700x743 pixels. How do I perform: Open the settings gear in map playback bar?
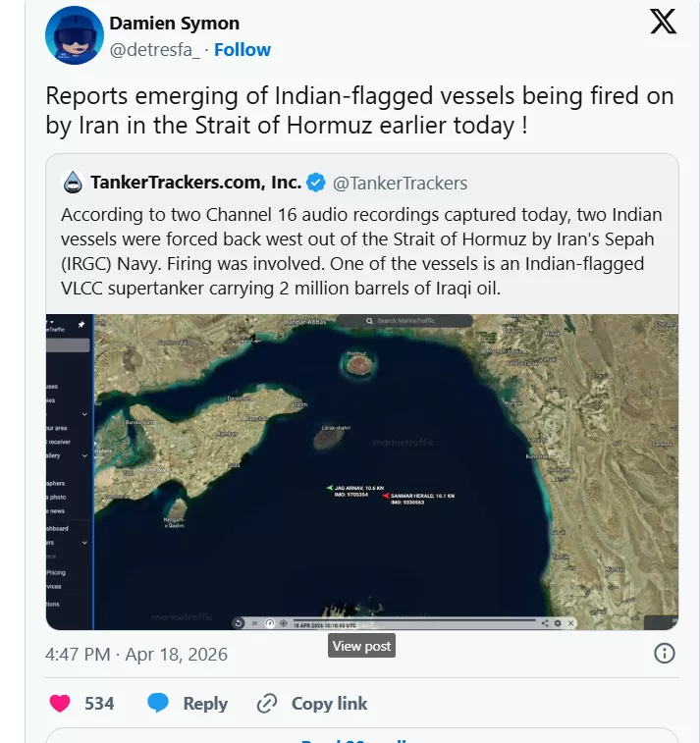558,622
